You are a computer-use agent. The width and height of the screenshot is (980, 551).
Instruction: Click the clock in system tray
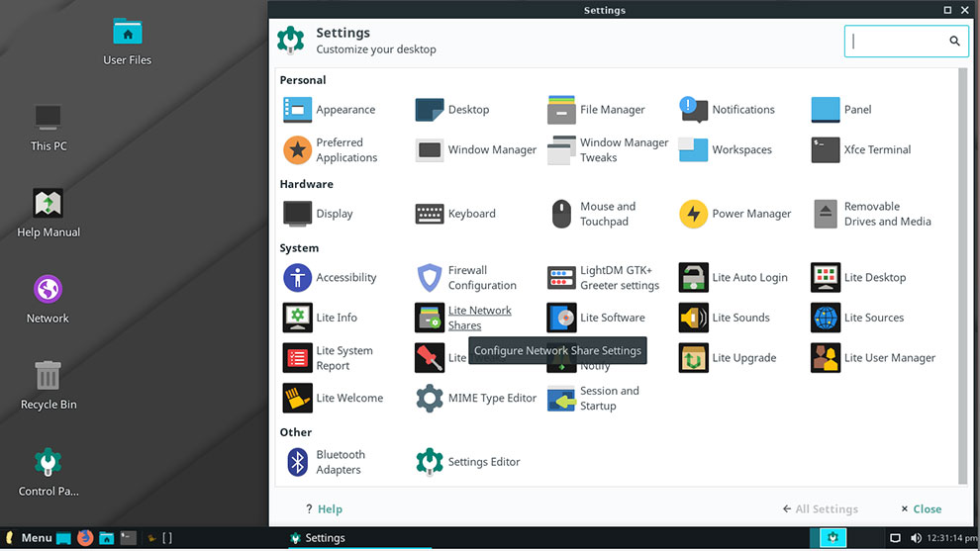pyautogui.click(x=952, y=538)
